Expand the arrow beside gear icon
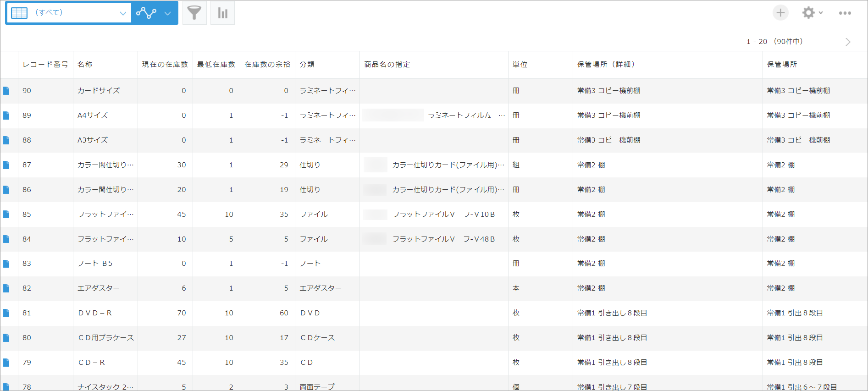Image resolution: width=868 pixels, height=391 pixels. point(821,13)
